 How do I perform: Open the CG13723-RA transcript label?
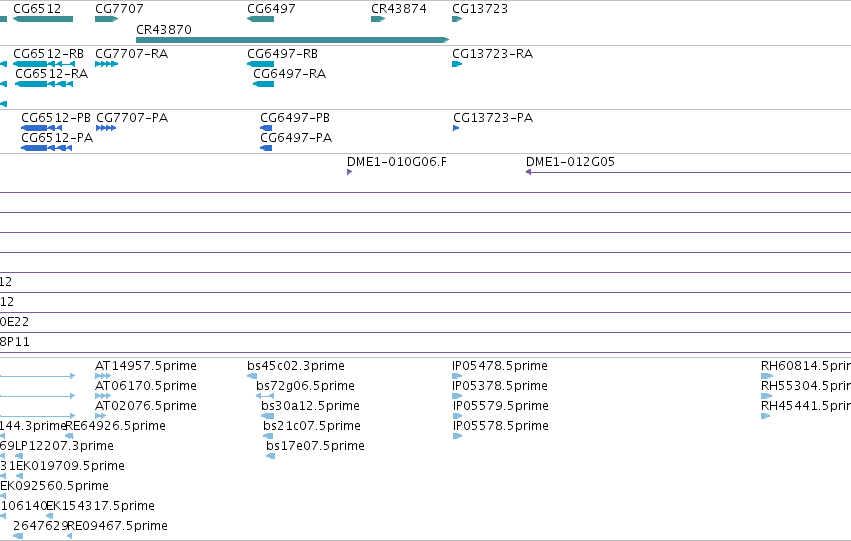coord(493,54)
